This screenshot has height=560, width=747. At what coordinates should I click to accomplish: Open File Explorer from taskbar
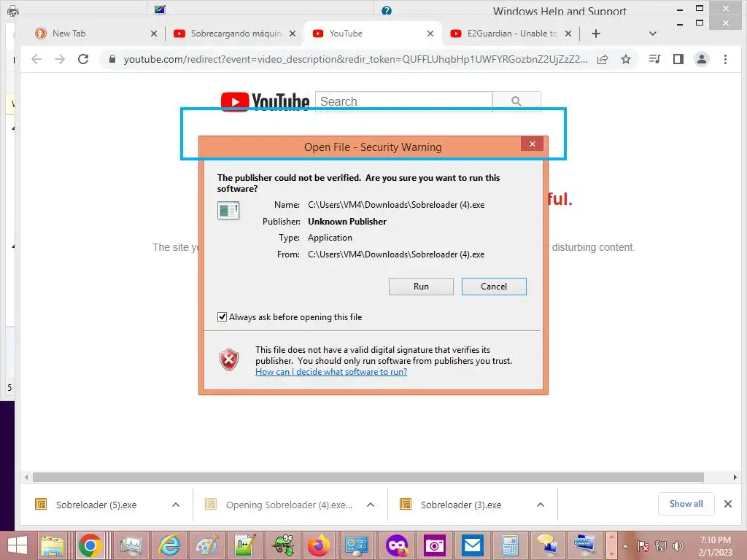coord(53,545)
